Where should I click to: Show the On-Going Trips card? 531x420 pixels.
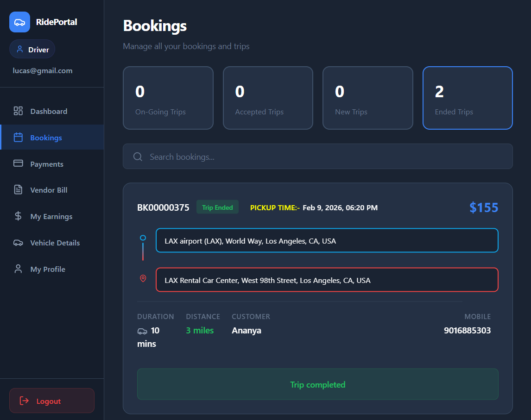(x=168, y=98)
